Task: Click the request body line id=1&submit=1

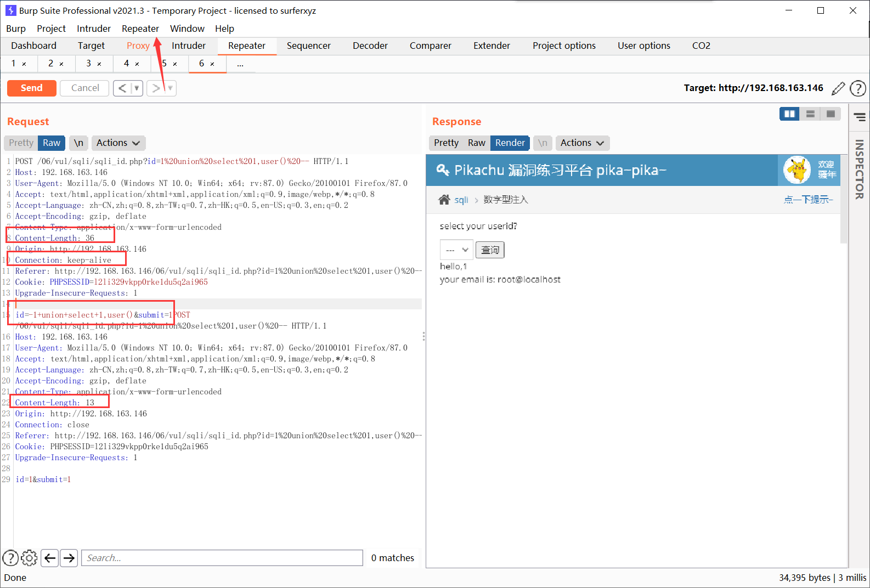Action: tap(43, 479)
